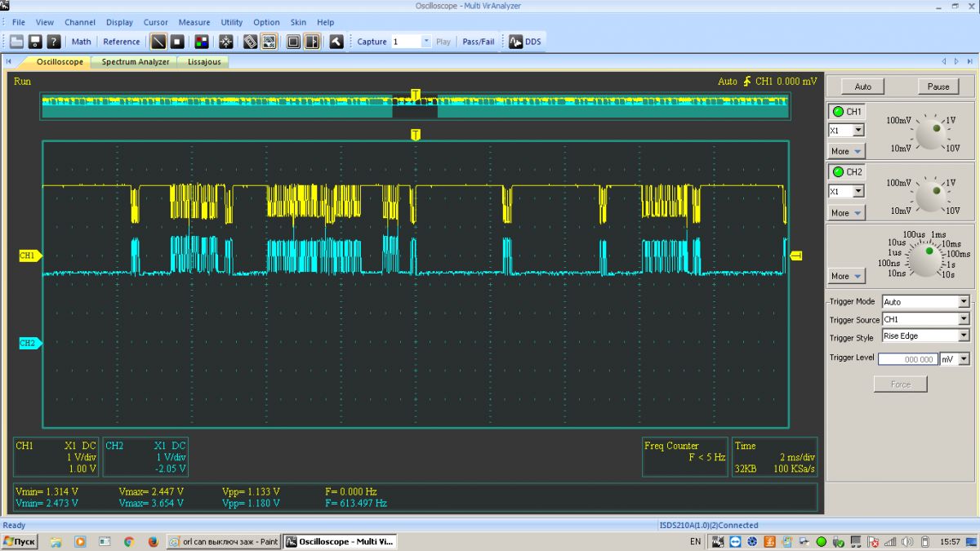Expand CH2 More options
980x551 pixels.
846,212
